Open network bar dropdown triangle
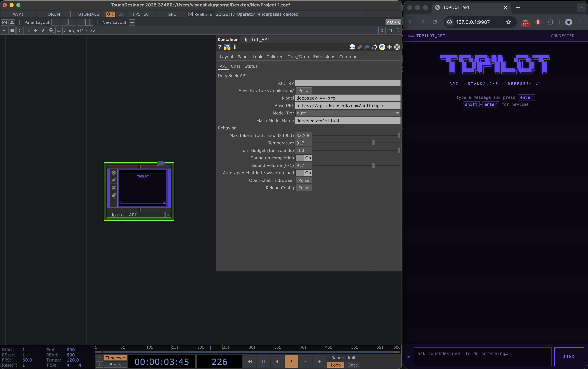588x369 pixels. click(x=4, y=30)
